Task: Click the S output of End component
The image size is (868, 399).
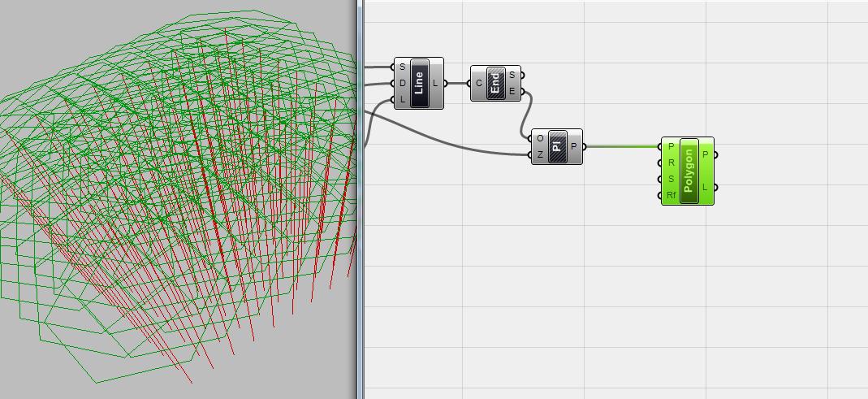Action: pos(512,75)
